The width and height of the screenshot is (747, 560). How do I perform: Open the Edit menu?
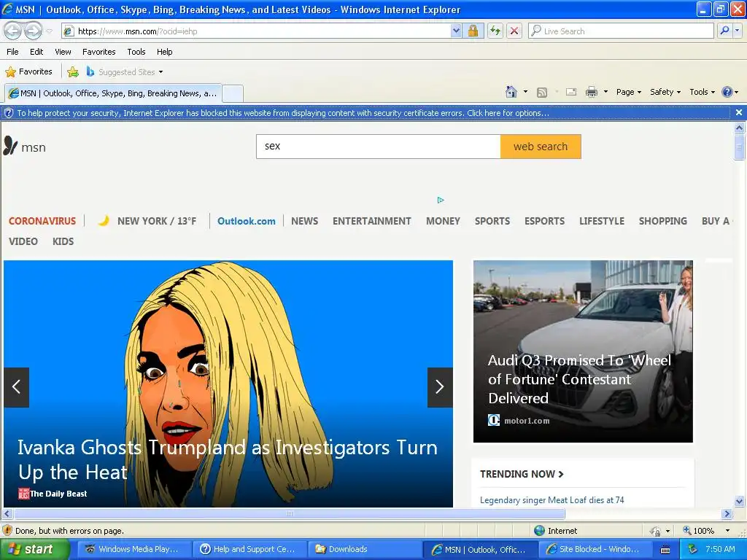(36, 52)
